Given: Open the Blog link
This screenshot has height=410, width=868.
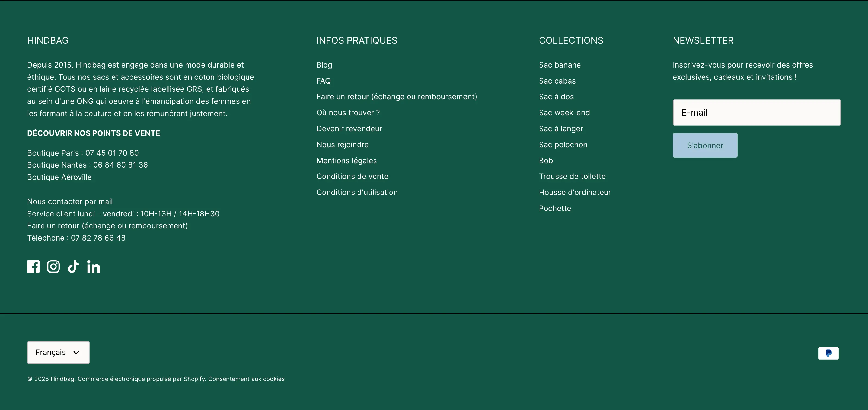Looking at the screenshot, I should click(324, 65).
